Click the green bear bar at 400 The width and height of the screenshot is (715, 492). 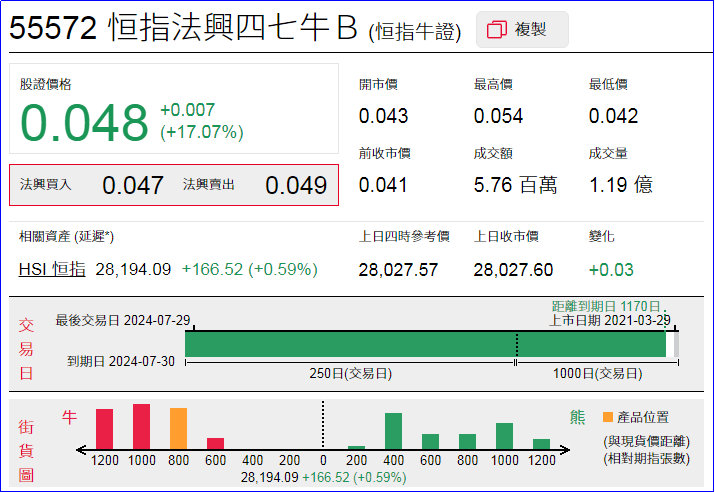pyautogui.click(x=394, y=431)
